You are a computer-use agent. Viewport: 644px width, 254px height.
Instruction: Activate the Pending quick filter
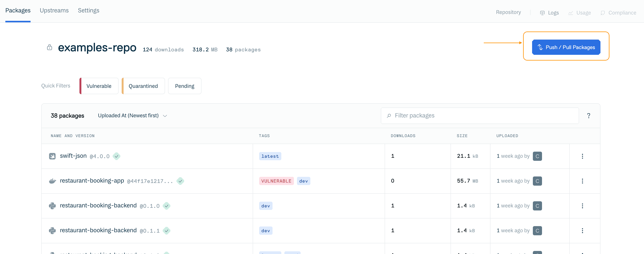click(184, 86)
